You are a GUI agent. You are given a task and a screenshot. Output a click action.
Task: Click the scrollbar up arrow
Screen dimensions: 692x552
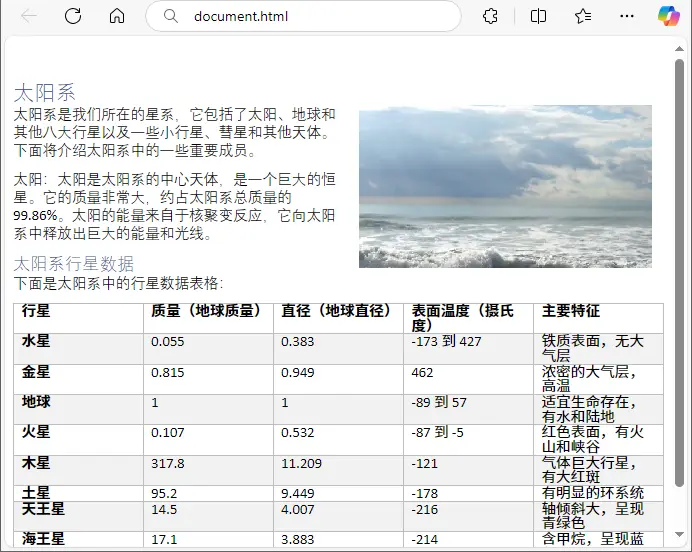[679, 49]
